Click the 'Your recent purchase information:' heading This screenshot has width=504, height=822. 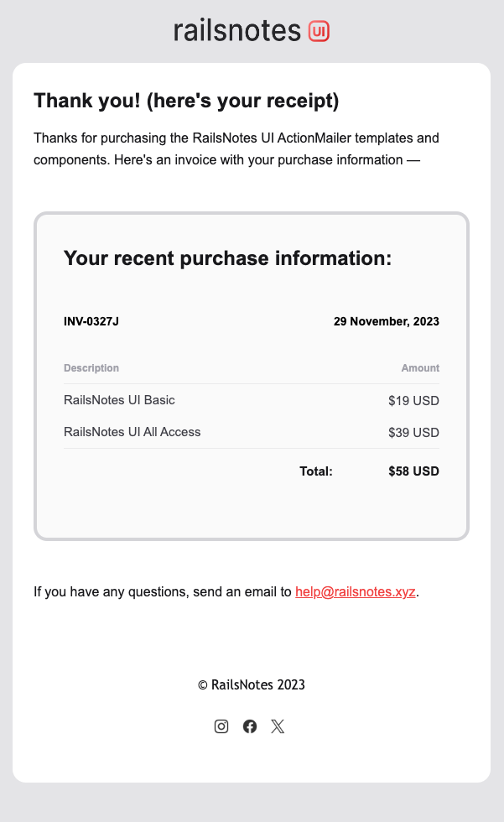228,258
